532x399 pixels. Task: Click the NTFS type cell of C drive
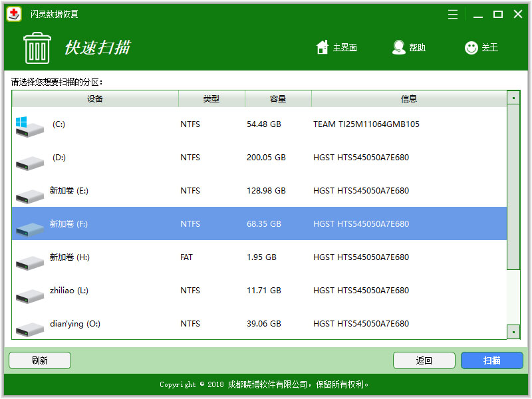[x=190, y=124]
